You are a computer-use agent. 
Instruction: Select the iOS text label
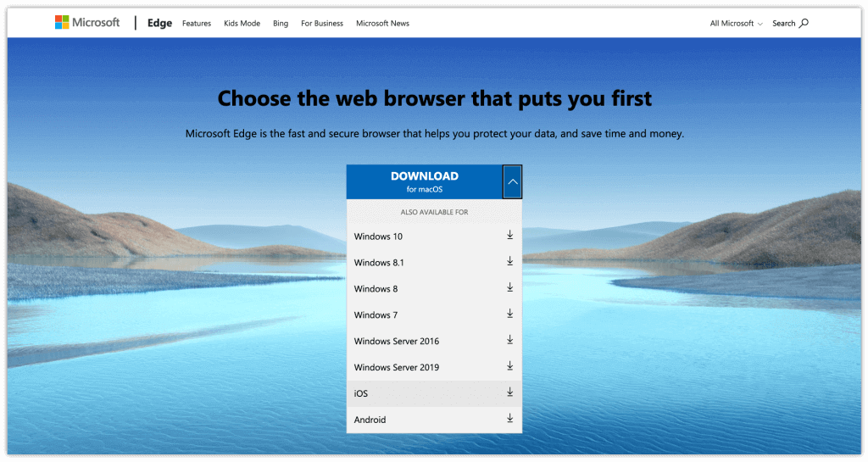tap(361, 393)
